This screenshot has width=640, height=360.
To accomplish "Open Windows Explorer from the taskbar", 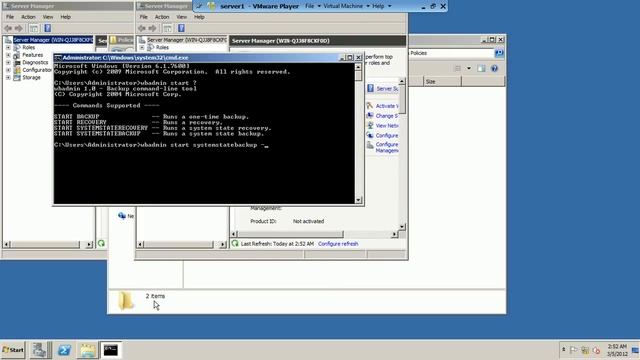I will click(x=87, y=350).
